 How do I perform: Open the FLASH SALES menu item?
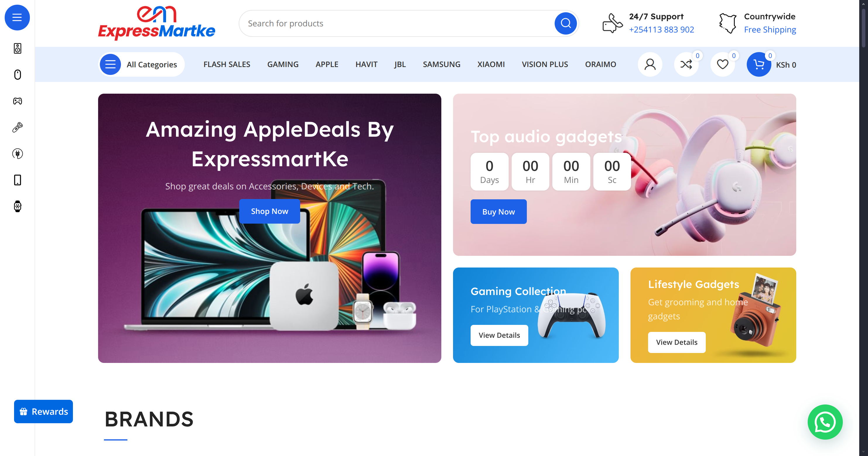pos(227,64)
